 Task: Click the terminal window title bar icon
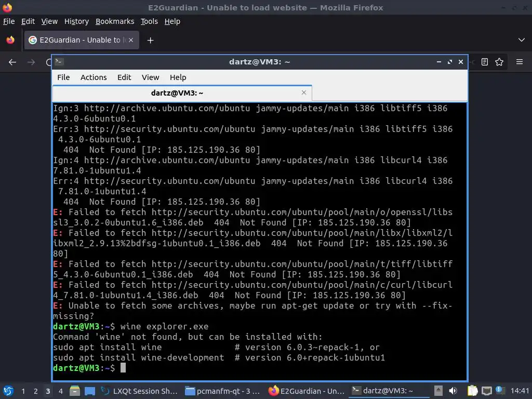59,61
